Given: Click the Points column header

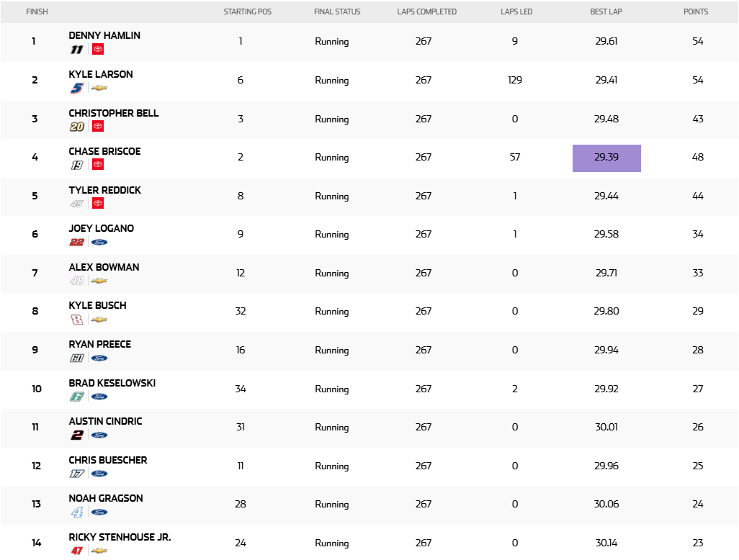Looking at the screenshot, I should 696,12.
